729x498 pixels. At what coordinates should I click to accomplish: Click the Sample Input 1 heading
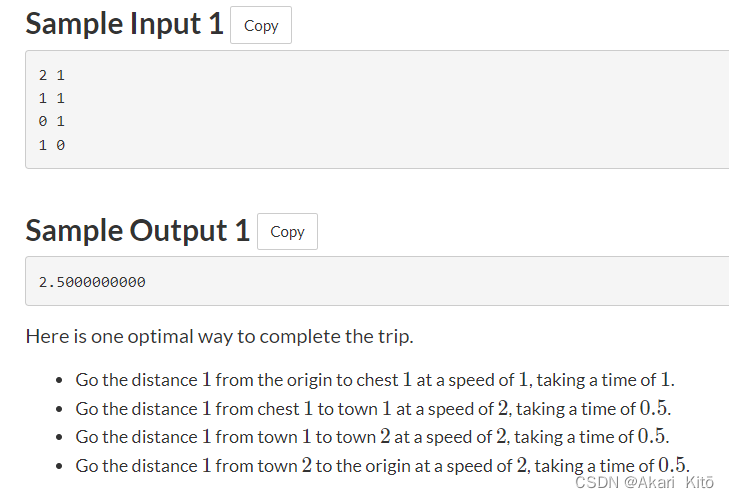click(124, 24)
